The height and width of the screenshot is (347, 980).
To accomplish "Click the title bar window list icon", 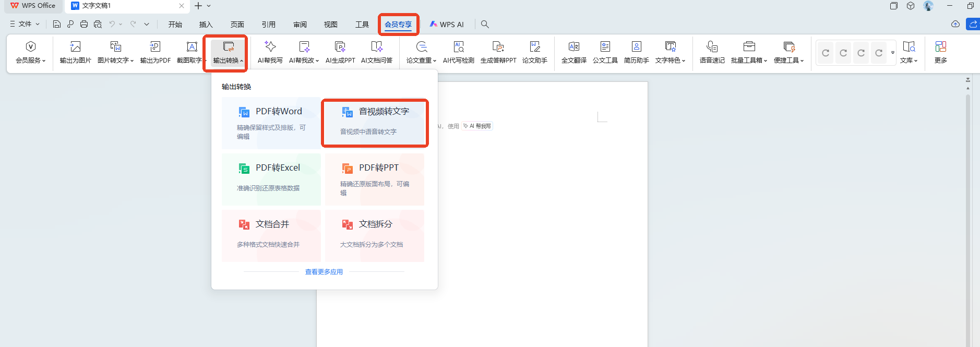I will pos(894,6).
